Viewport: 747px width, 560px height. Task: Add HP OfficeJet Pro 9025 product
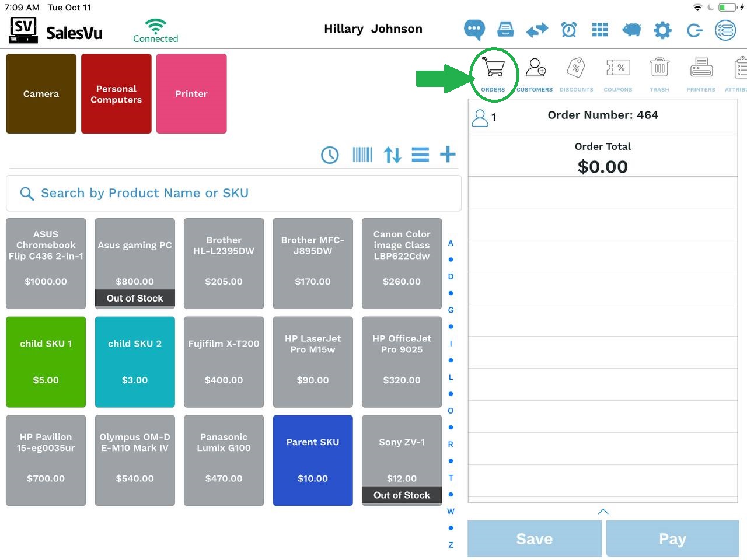(x=402, y=362)
